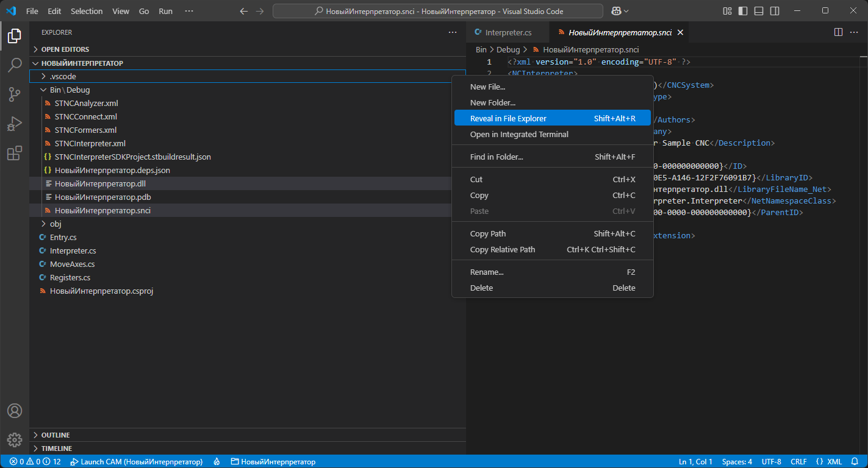Open the Accounts icon in activity bar

[x=15, y=411]
